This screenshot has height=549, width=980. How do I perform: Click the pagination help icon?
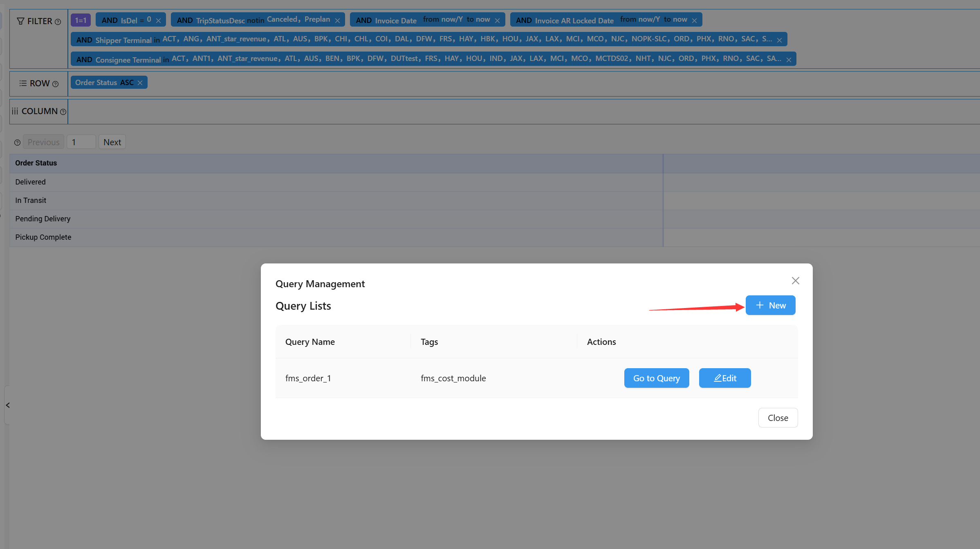pyautogui.click(x=17, y=143)
